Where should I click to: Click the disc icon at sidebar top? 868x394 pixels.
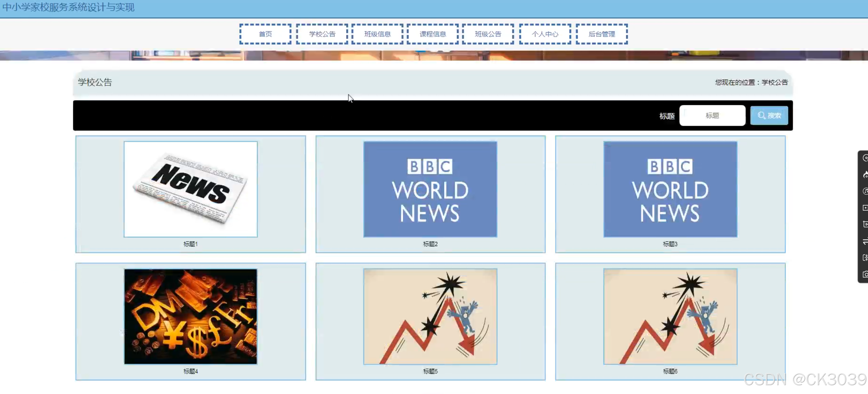(865, 158)
